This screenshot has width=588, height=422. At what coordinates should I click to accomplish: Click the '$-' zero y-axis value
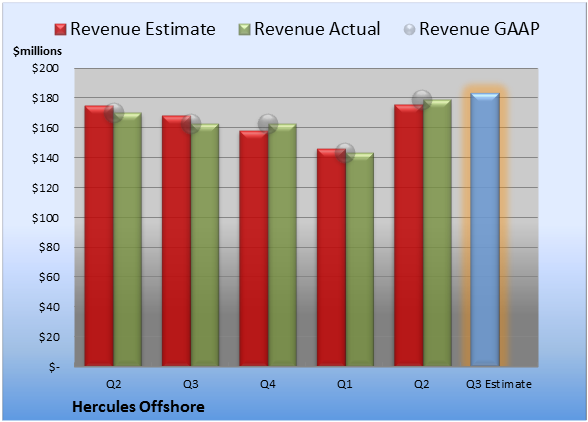(x=54, y=367)
